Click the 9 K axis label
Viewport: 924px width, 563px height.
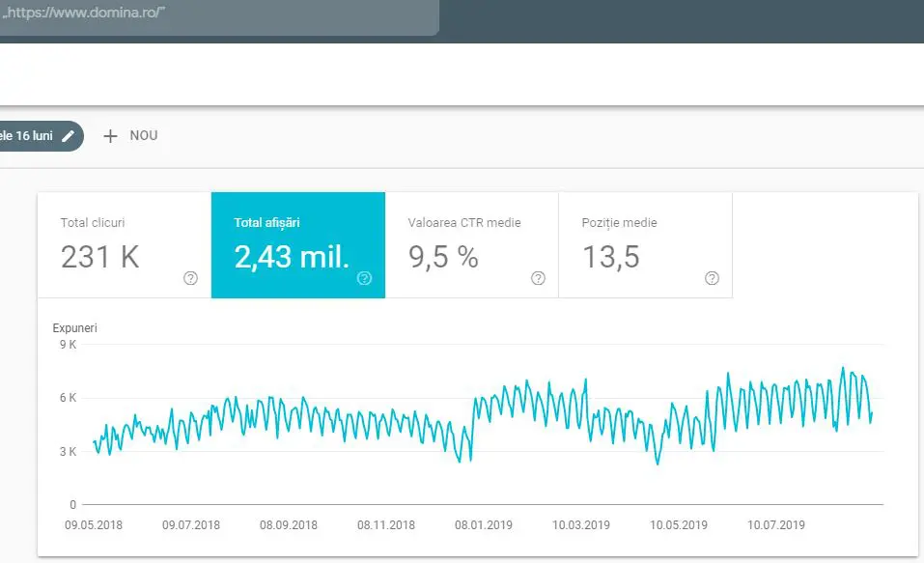68,345
